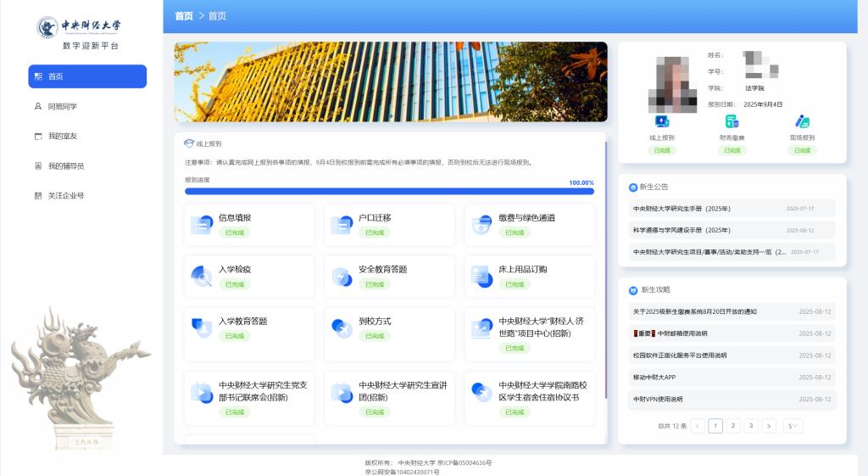This screenshot has height=476, width=868.
Task: Click the next page arrow
Action: pyautogui.click(x=769, y=426)
